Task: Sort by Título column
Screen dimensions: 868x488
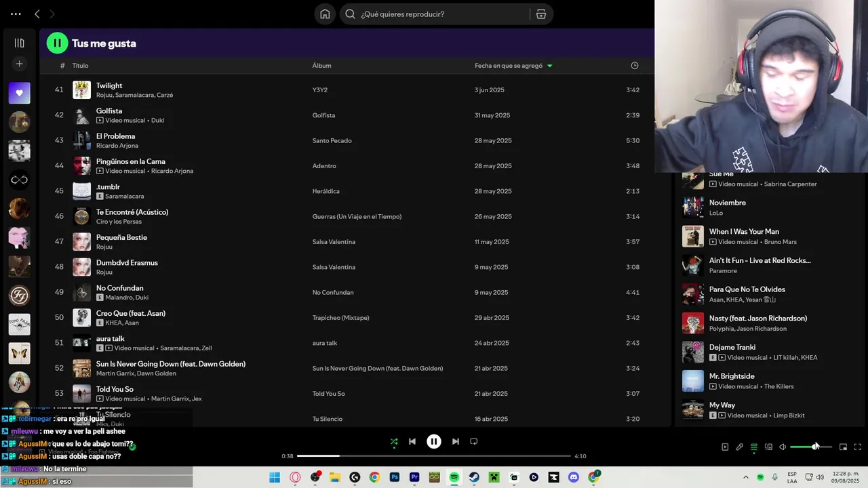Action: coord(80,66)
